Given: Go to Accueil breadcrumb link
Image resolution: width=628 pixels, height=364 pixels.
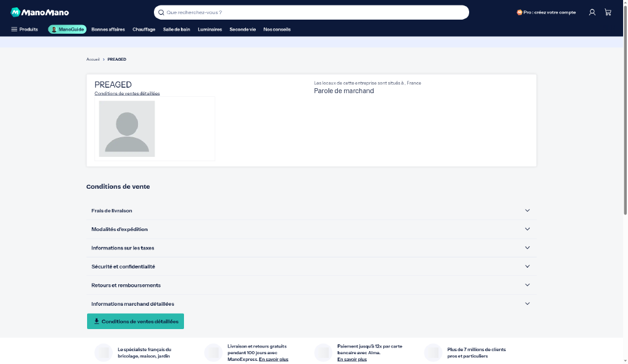Looking at the screenshot, I should [93, 59].
